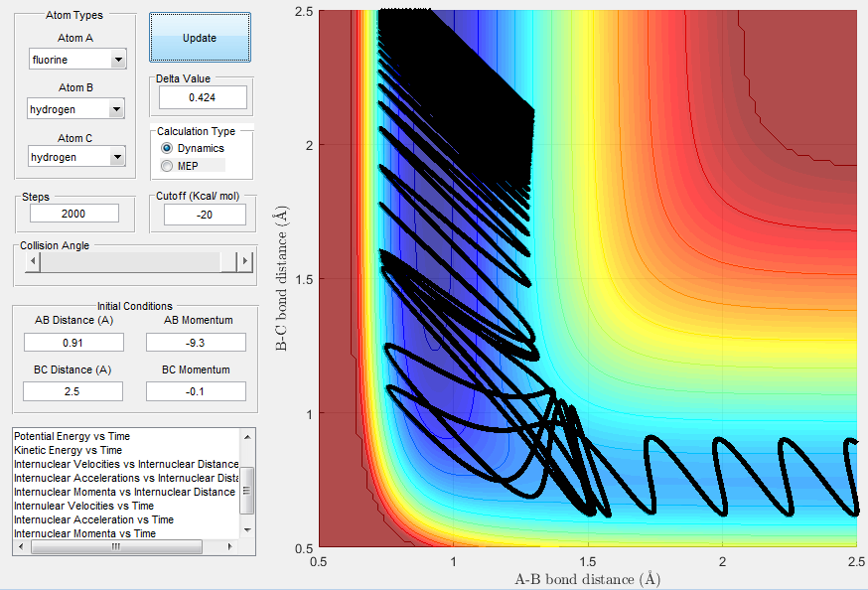The width and height of the screenshot is (868, 590).
Task: Click the plot list's horizontal scrollbar thumb
Action: tap(117, 547)
